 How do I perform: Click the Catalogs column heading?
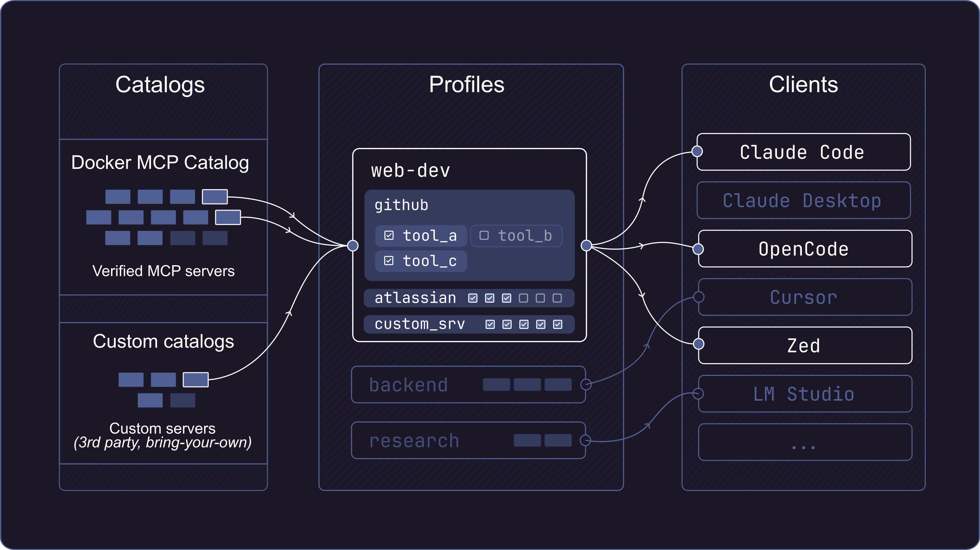point(160,85)
